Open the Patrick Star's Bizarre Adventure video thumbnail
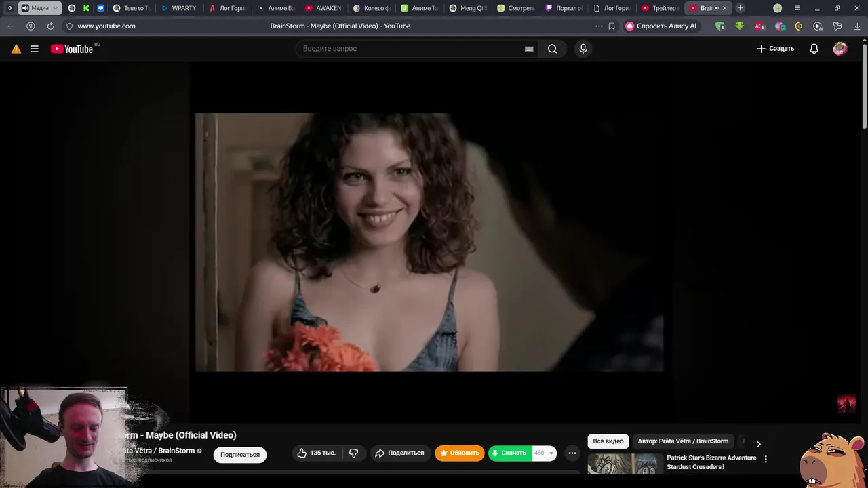This screenshot has width=868, height=488. pos(625,464)
